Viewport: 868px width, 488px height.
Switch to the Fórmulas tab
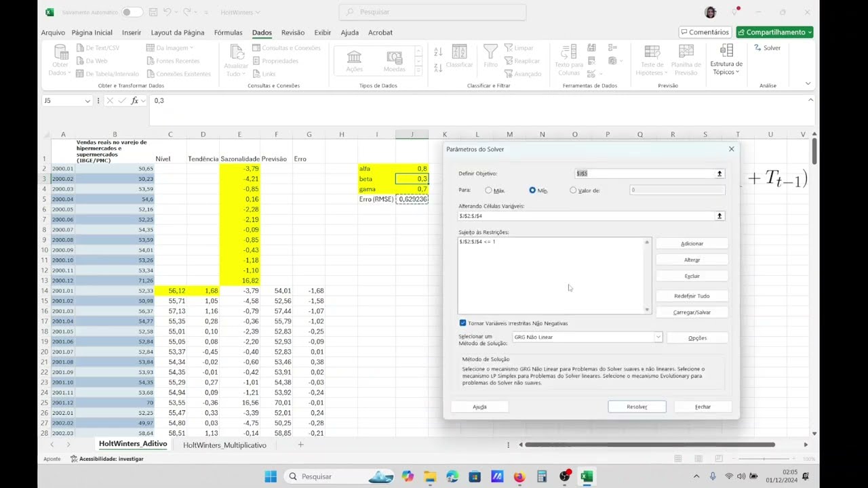click(228, 33)
